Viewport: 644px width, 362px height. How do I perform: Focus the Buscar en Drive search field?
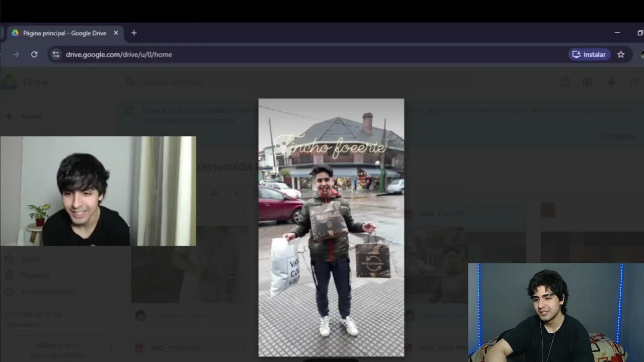tap(297, 82)
